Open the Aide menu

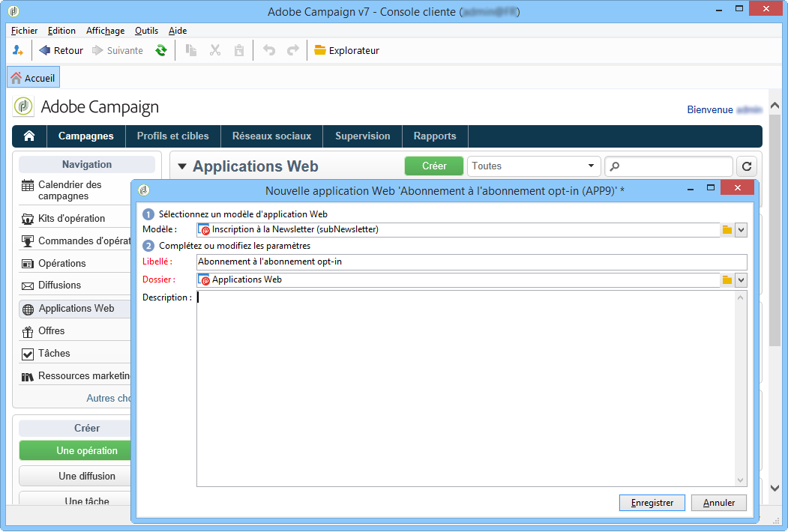[x=178, y=31]
